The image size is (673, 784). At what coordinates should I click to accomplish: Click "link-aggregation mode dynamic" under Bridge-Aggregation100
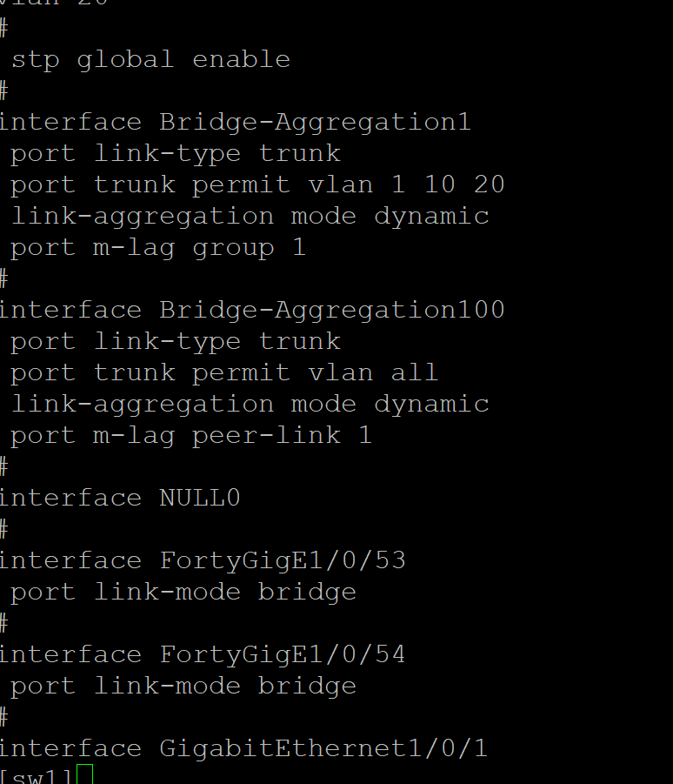pos(250,404)
